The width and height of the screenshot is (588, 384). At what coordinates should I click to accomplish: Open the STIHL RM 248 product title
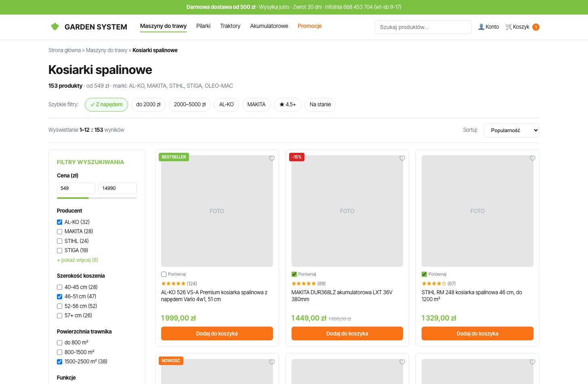tap(472, 296)
